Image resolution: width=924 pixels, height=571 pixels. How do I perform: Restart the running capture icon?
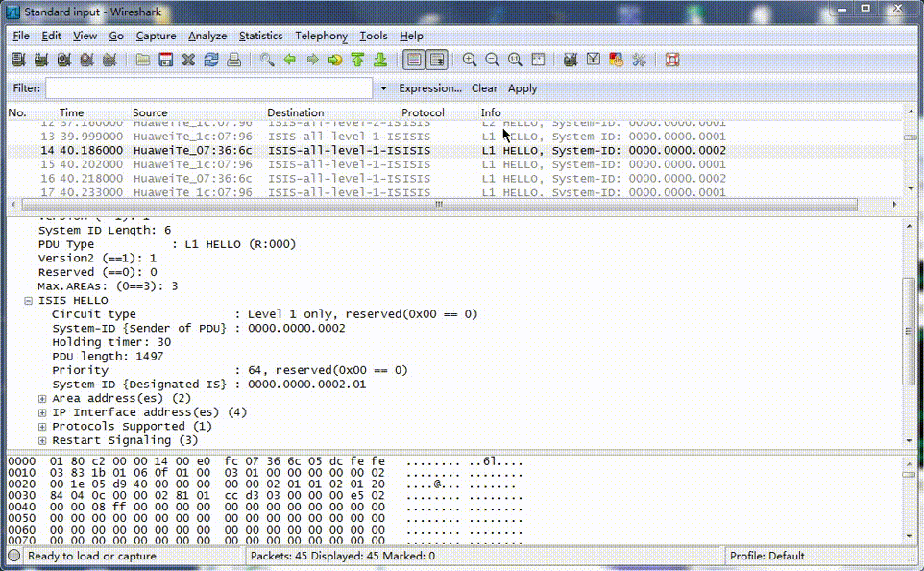click(x=109, y=60)
